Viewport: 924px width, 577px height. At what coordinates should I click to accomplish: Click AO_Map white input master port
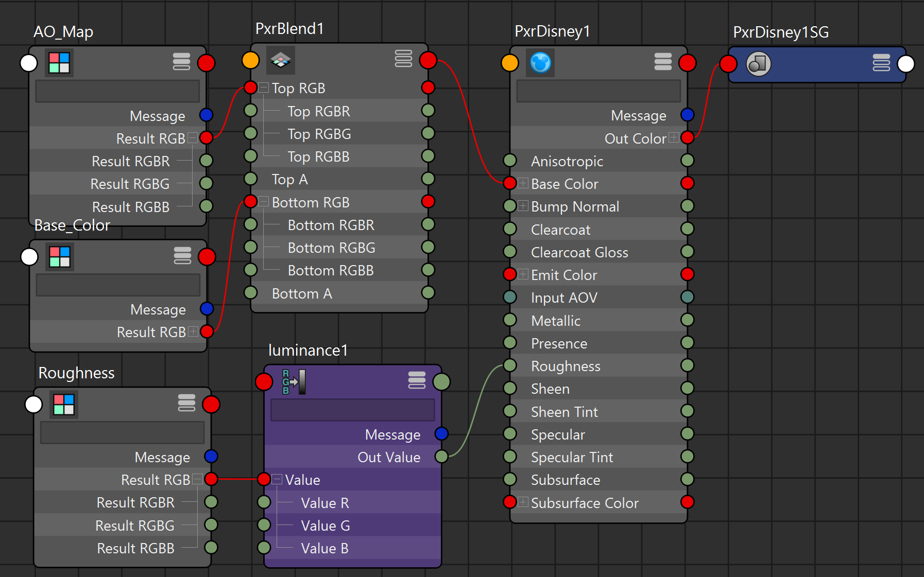pyautogui.click(x=29, y=63)
